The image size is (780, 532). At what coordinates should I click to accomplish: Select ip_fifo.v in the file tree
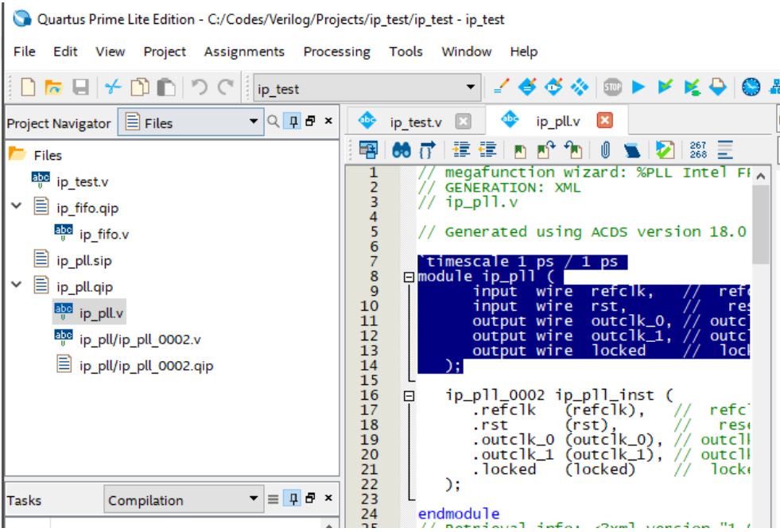click(x=104, y=235)
